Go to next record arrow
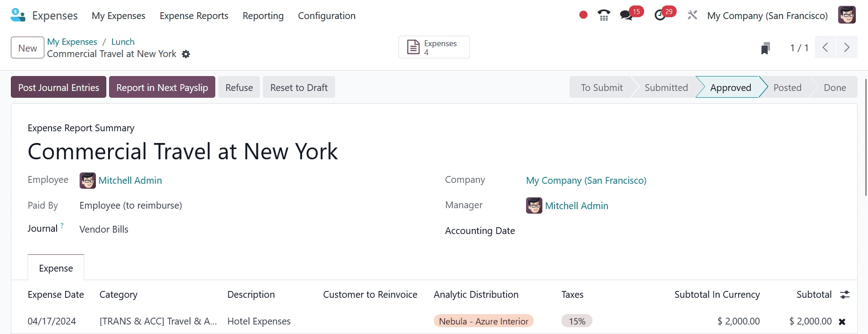This screenshot has width=868, height=334. [x=847, y=48]
